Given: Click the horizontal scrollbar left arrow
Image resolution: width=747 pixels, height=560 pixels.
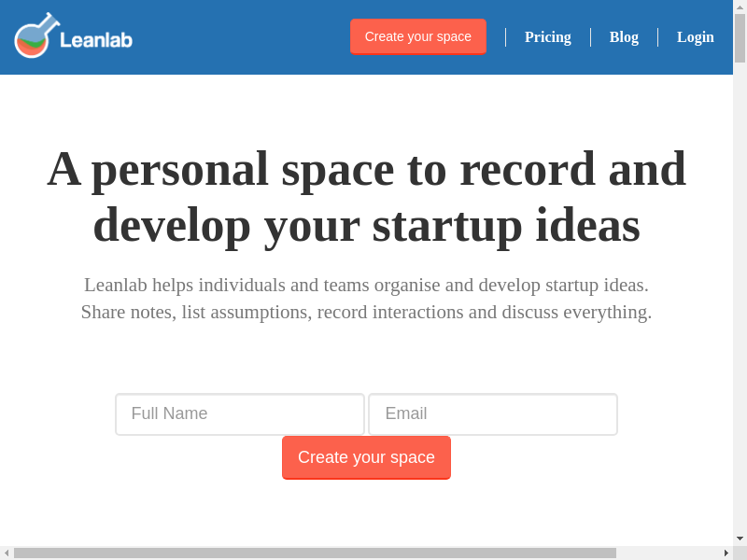Looking at the screenshot, I should [x=7, y=553].
